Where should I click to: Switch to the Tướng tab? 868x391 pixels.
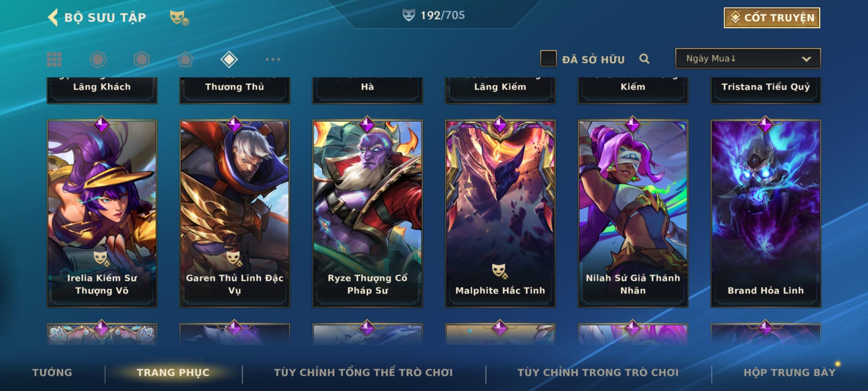pos(52,372)
